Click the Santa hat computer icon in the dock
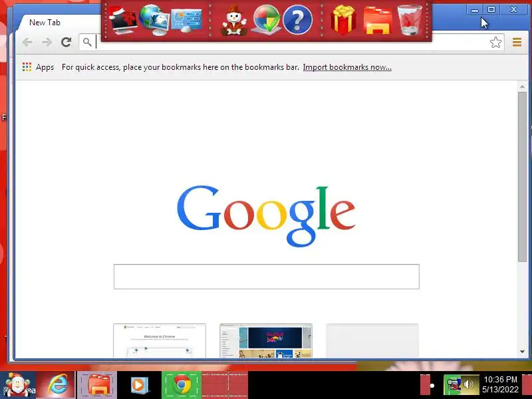The height and width of the screenshot is (399, 532). coord(123,21)
